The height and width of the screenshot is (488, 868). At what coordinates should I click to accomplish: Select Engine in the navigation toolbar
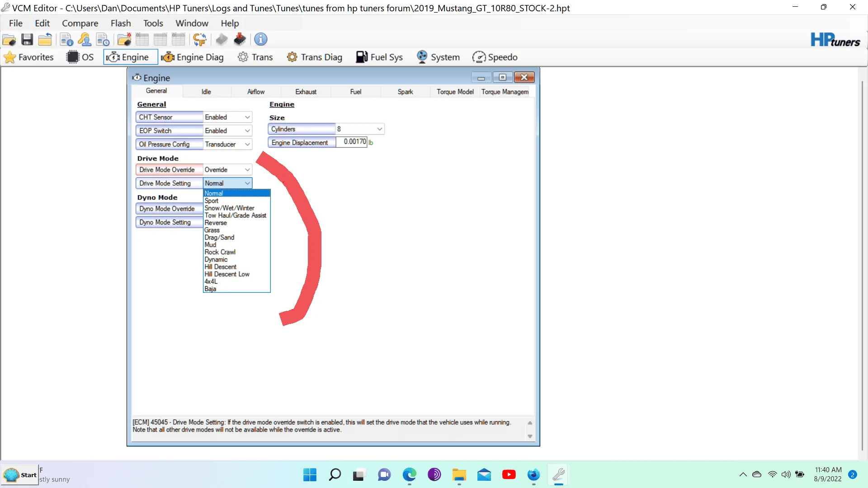[x=130, y=57]
